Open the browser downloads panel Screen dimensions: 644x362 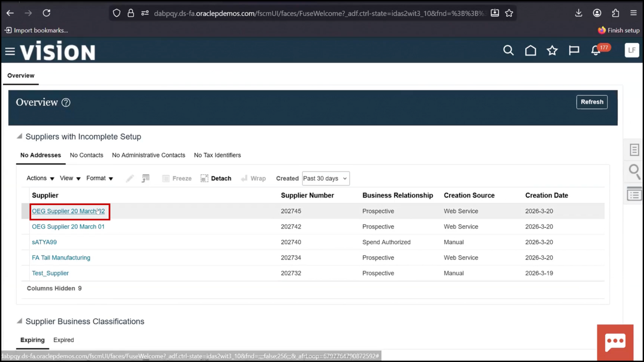(579, 13)
